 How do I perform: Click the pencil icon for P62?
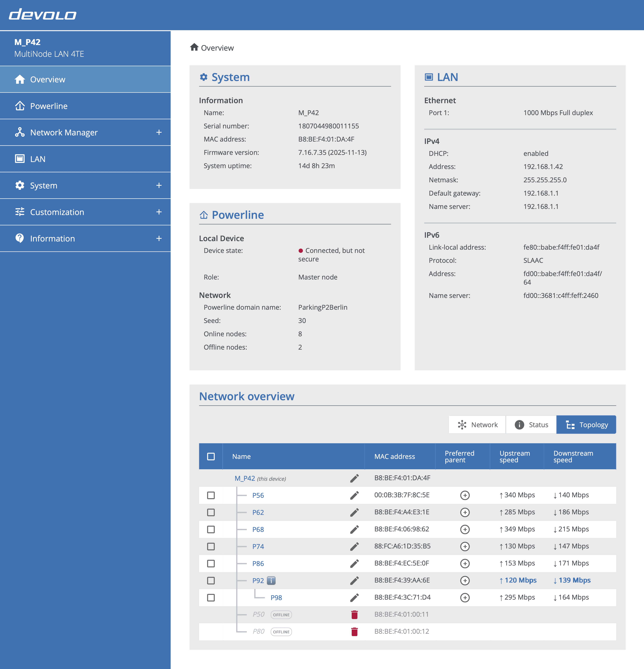point(354,512)
